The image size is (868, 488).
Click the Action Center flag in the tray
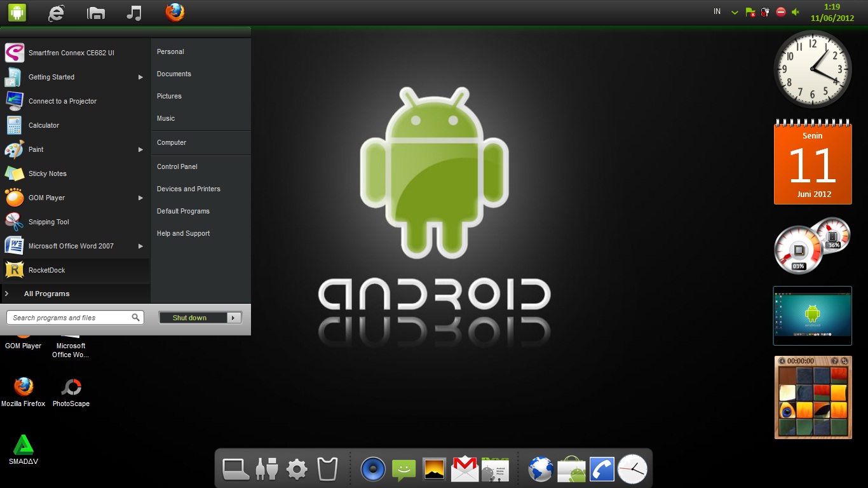pos(750,11)
